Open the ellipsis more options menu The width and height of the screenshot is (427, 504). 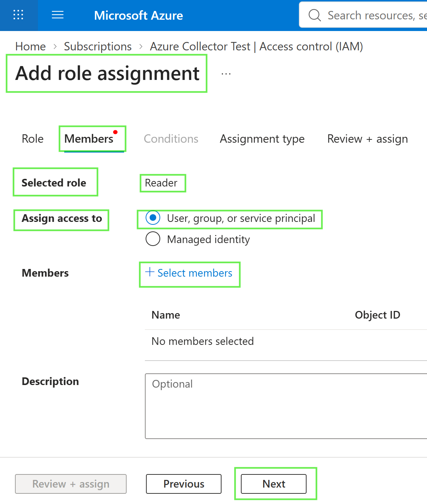226,74
